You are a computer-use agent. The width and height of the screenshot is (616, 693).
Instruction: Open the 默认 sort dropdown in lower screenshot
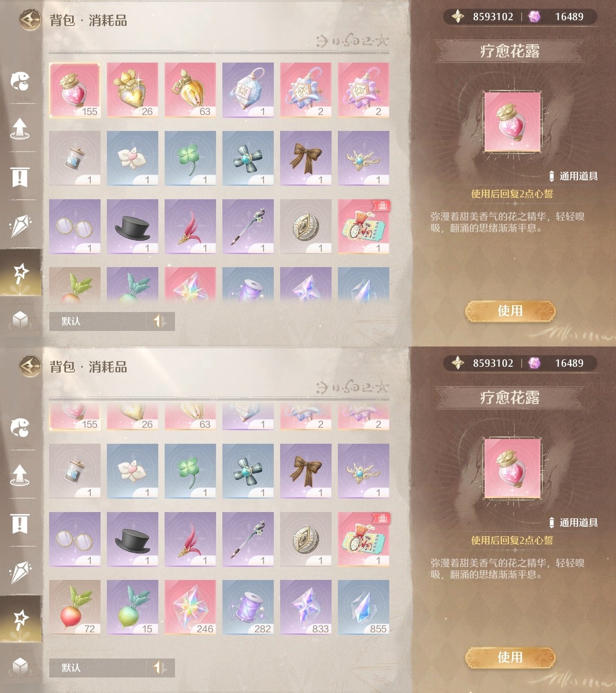98,667
